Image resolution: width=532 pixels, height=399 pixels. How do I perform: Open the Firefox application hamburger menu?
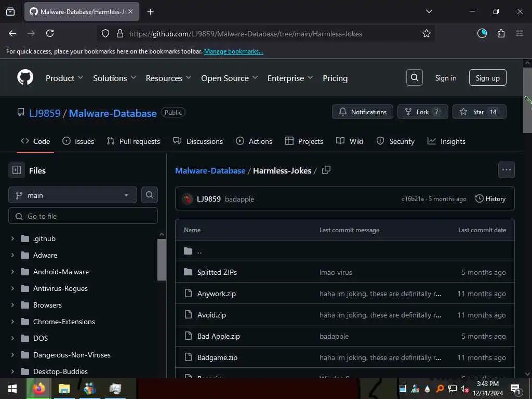coord(520,33)
